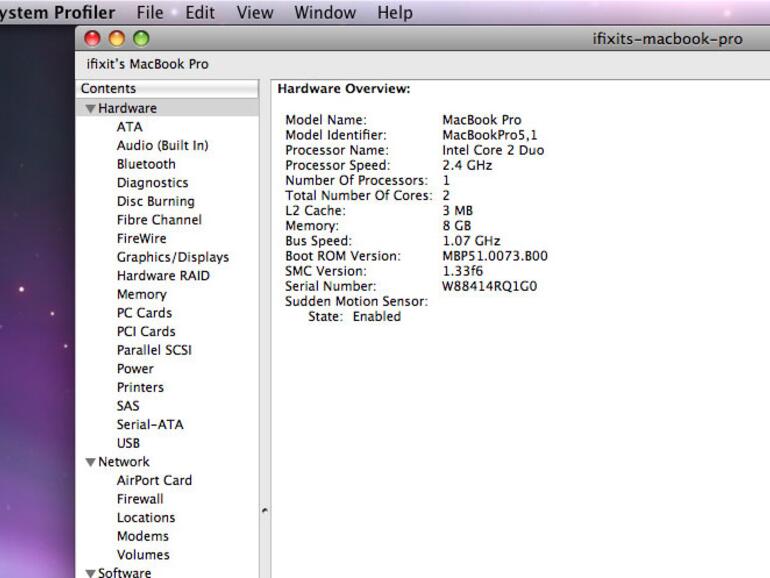
Task: Collapse the Network section triangle
Action: 90,462
